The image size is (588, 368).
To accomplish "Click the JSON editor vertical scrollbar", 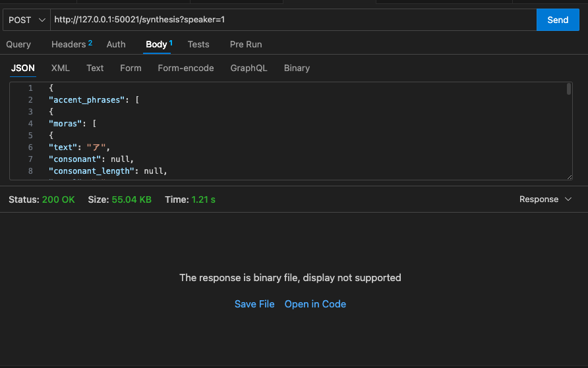I will point(569,89).
